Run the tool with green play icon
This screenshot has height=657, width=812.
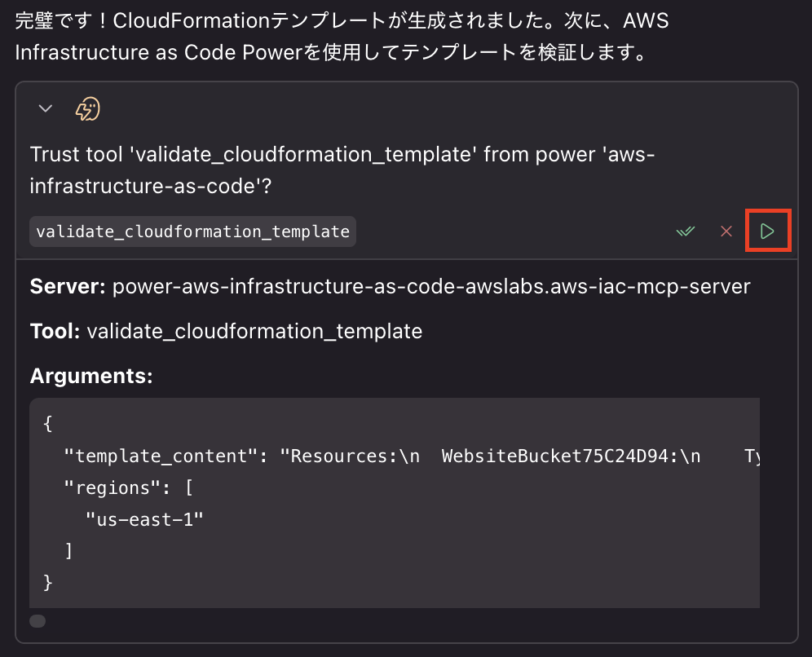768,231
